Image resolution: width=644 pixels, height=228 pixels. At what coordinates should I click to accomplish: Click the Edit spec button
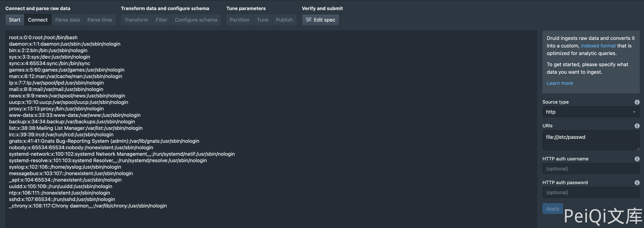(320, 20)
